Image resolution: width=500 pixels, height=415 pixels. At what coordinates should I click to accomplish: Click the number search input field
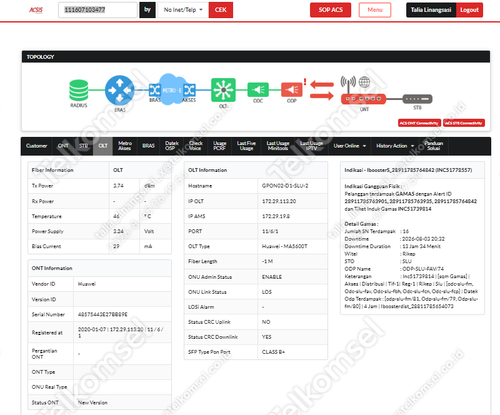coord(98,10)
